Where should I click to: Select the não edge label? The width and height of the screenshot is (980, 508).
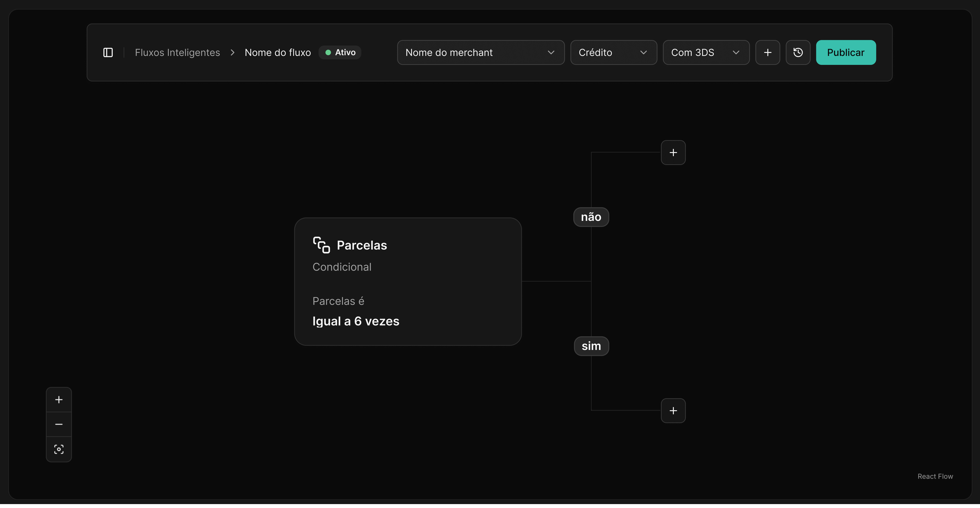tap(591, 217)
